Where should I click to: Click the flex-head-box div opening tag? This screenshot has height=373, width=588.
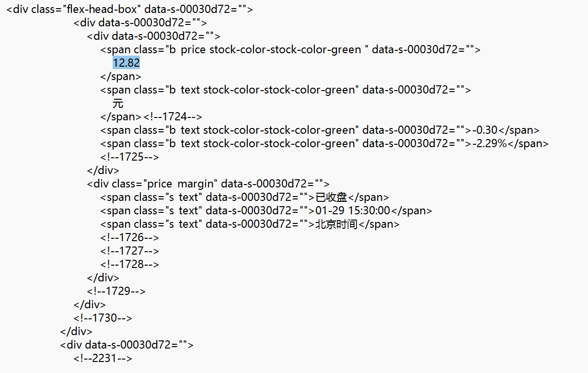coord(129,9)
